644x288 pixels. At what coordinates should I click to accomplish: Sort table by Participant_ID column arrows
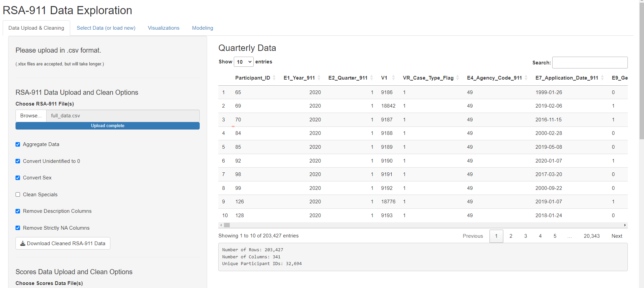[274, 78]
